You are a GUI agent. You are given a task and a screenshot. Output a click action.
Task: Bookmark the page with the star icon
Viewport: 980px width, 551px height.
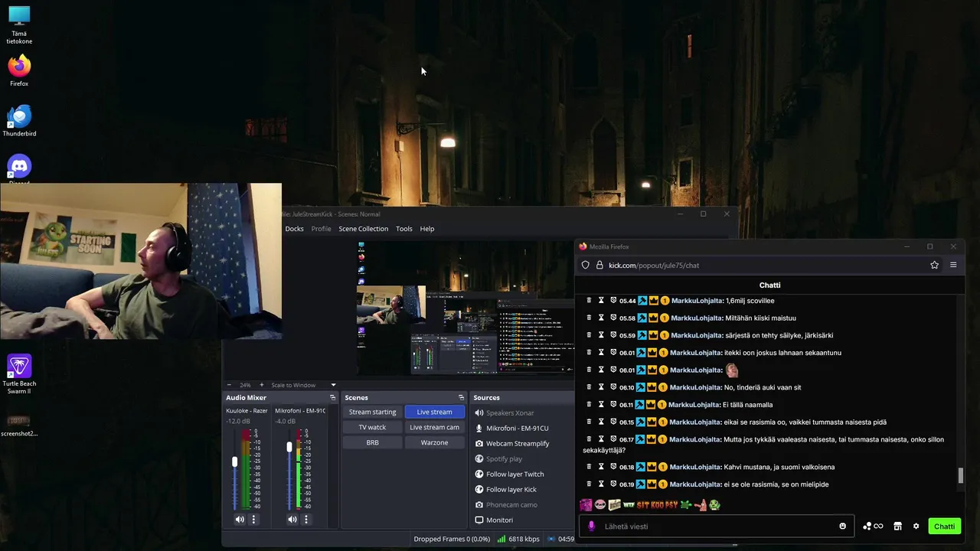(934, 265)
